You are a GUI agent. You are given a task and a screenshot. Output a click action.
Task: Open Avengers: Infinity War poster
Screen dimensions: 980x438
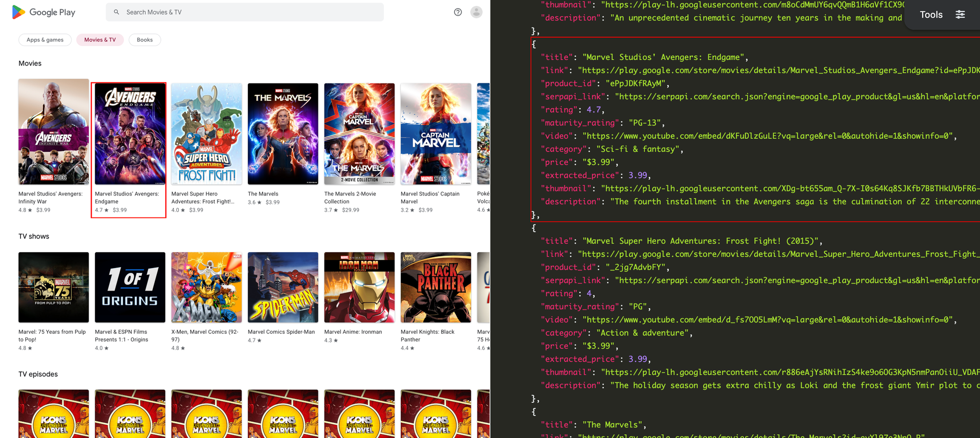point(54,132)
